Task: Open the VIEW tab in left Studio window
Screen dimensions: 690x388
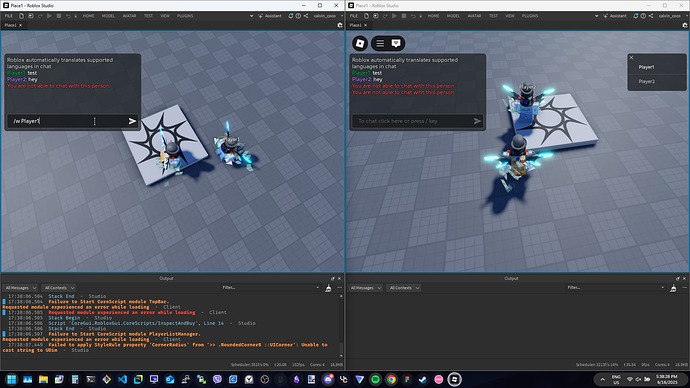Action: click(165, 16)
